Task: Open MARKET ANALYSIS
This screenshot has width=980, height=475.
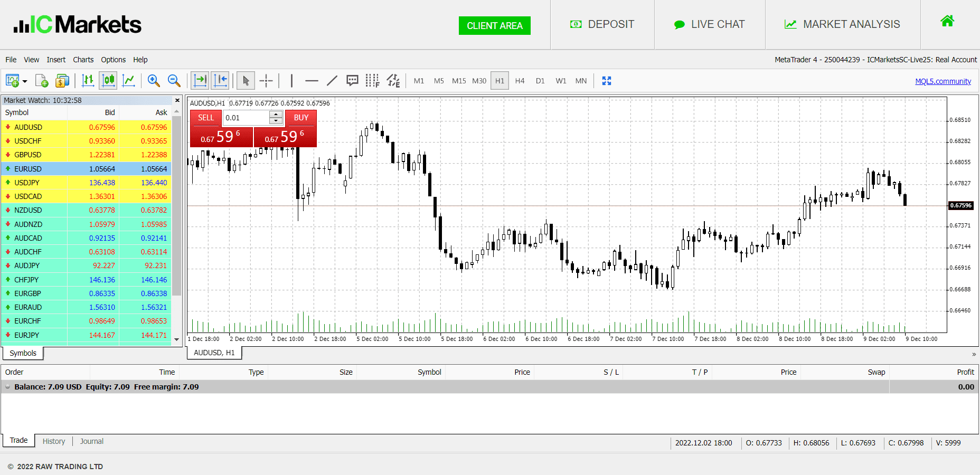Action: tap(842, 24)
